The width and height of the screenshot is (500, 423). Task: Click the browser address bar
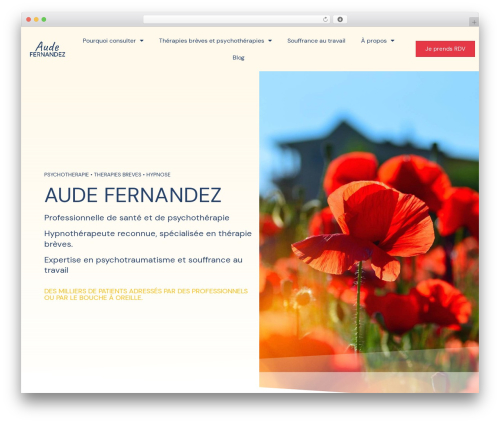coord(237,20)
